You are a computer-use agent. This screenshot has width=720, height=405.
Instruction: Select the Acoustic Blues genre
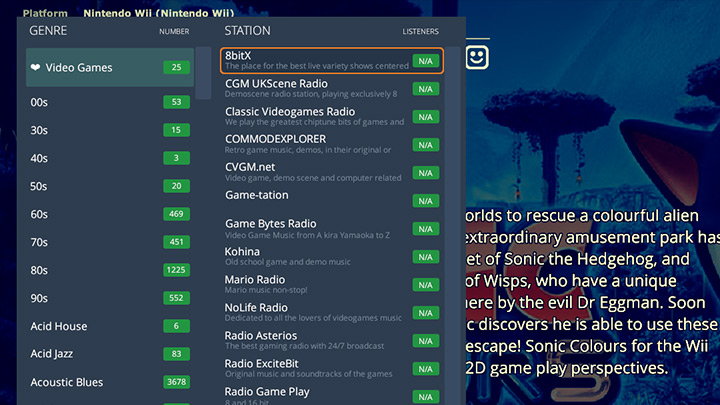coord(110,382)
